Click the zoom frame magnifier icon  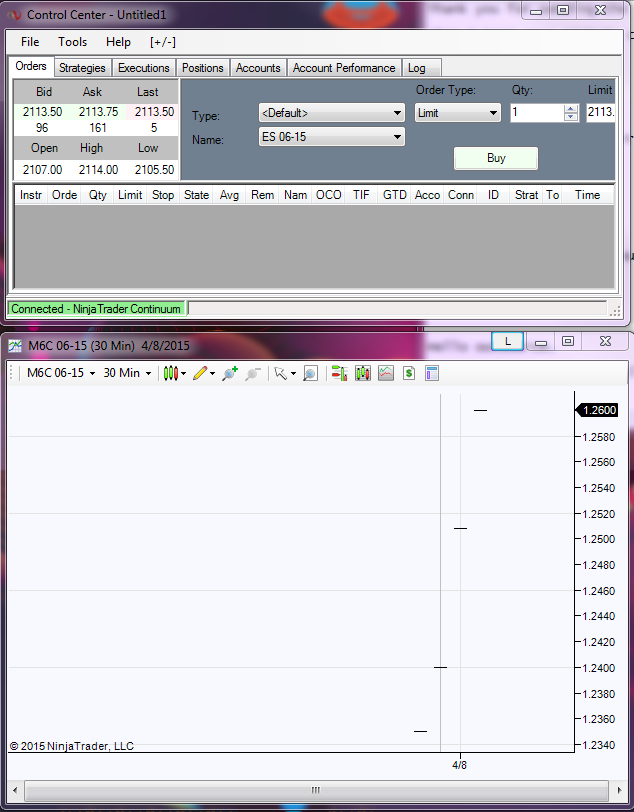(x=310, y=373)
